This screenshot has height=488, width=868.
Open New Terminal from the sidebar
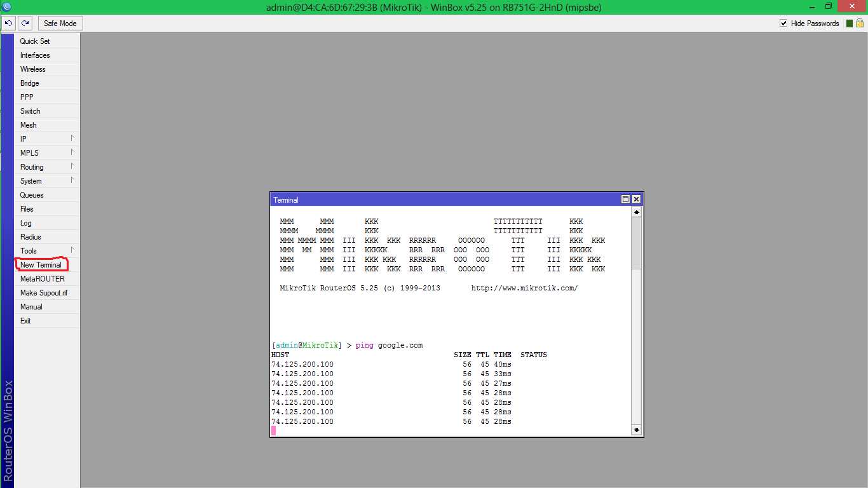point(41,264)
